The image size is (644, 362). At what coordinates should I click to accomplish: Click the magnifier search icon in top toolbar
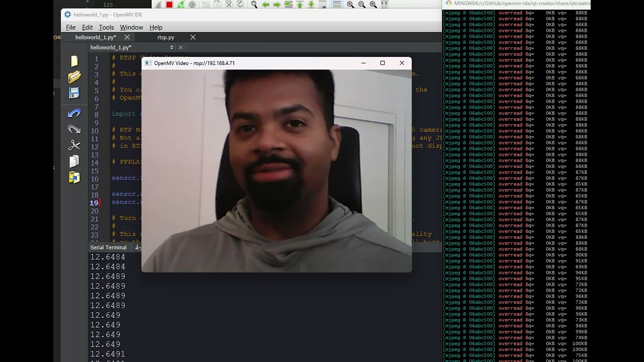pos(254,5)
